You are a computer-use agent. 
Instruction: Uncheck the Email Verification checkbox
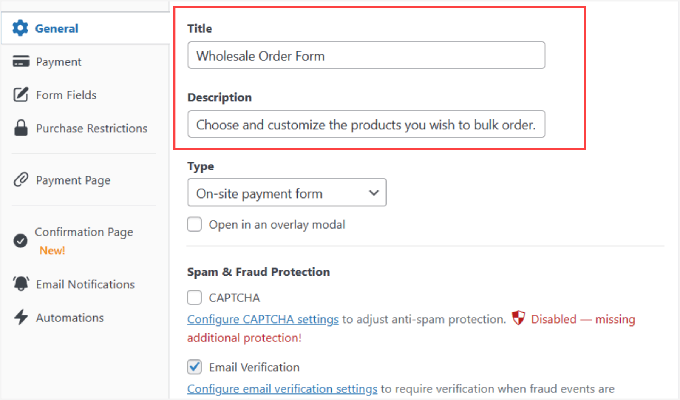(x=196, y=367)
